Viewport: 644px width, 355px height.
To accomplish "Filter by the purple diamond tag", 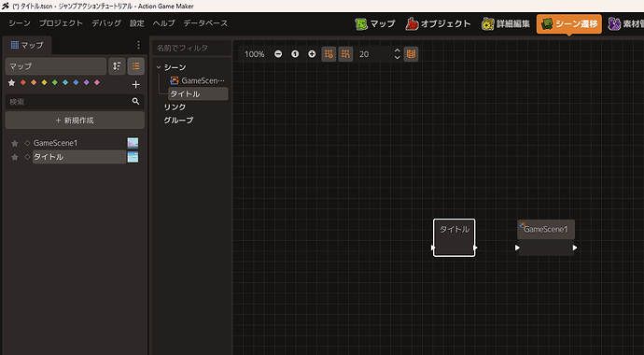I will click(x=86, y=82).
